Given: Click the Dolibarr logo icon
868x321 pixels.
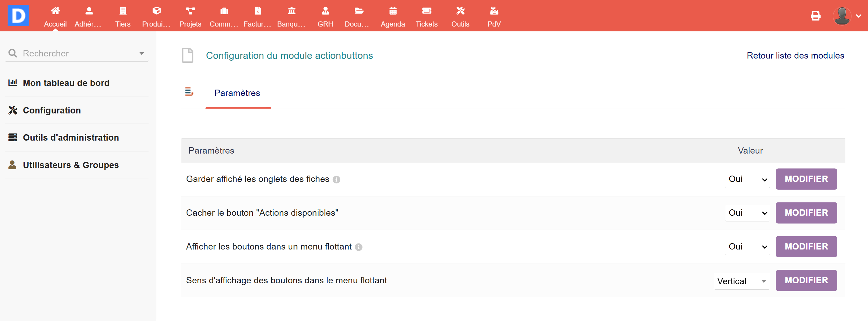Looking at the screenshot, I should click(x=18, y=15).
